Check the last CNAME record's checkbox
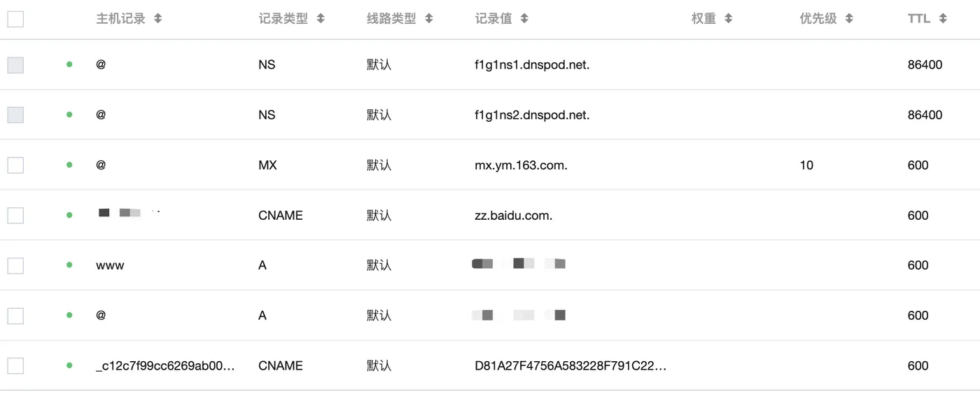Image resolution: width=980 pixels, height=399 pixels. [15, 365]
